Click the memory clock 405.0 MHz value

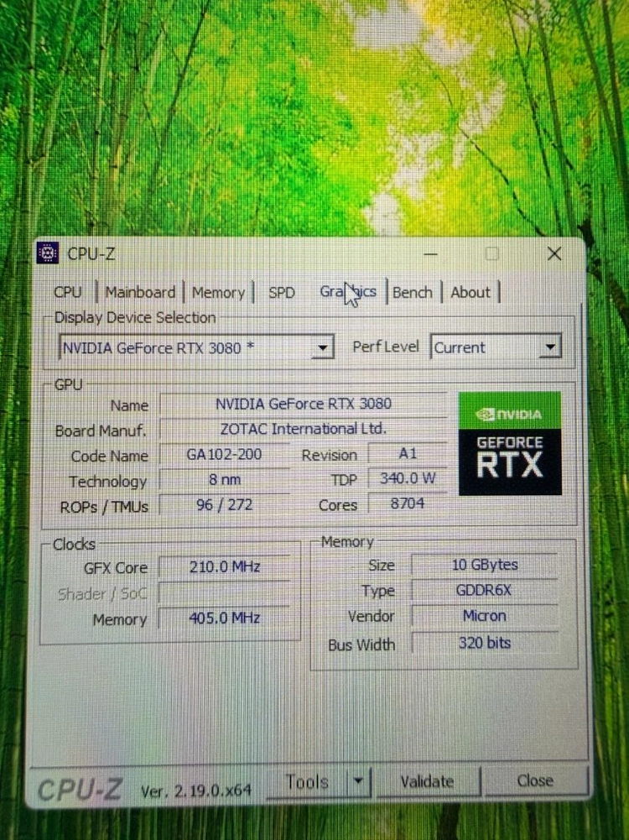pyautogui.click(x=225, y=618)
